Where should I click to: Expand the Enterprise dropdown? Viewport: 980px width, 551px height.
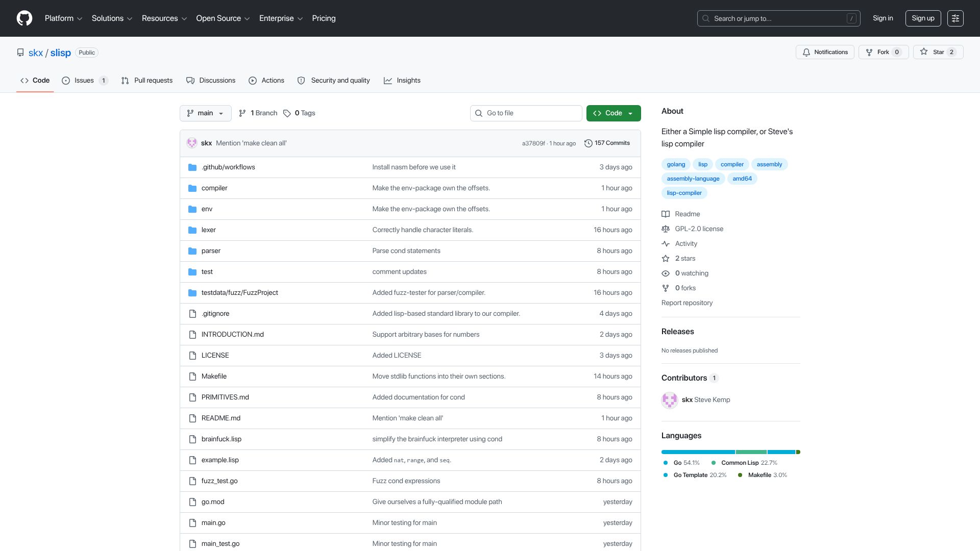281,18
